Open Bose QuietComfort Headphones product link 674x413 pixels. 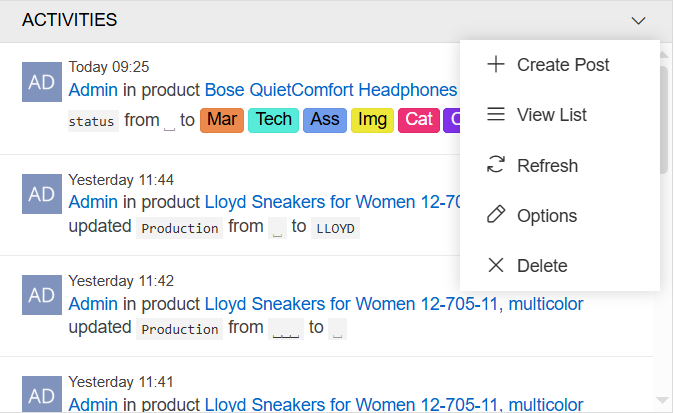330,89
